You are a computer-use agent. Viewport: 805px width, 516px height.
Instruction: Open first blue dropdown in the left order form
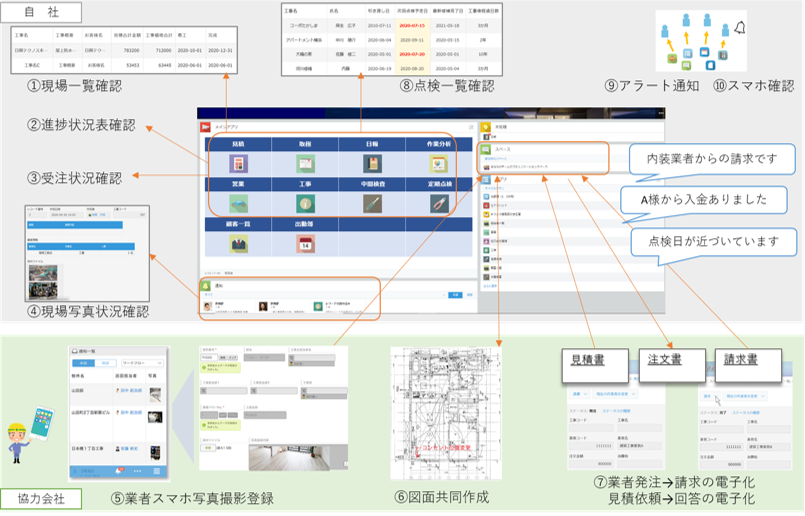[579, 394]
